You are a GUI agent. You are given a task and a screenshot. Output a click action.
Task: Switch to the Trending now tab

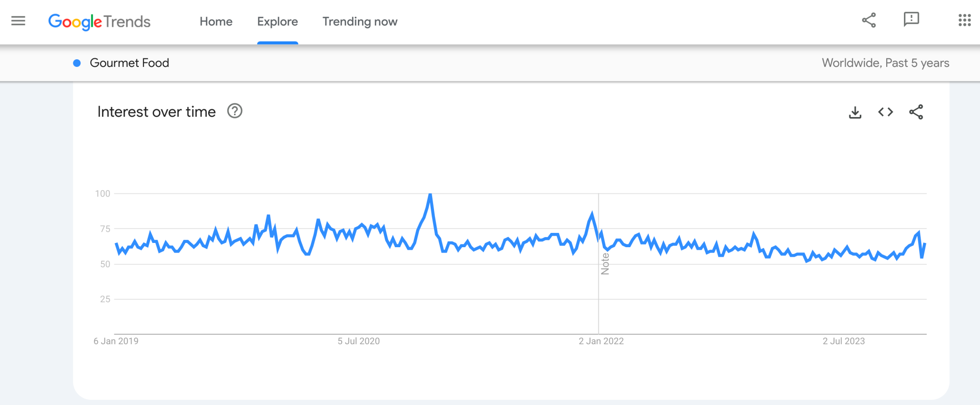pyautogui.click(x=359, y=22)
